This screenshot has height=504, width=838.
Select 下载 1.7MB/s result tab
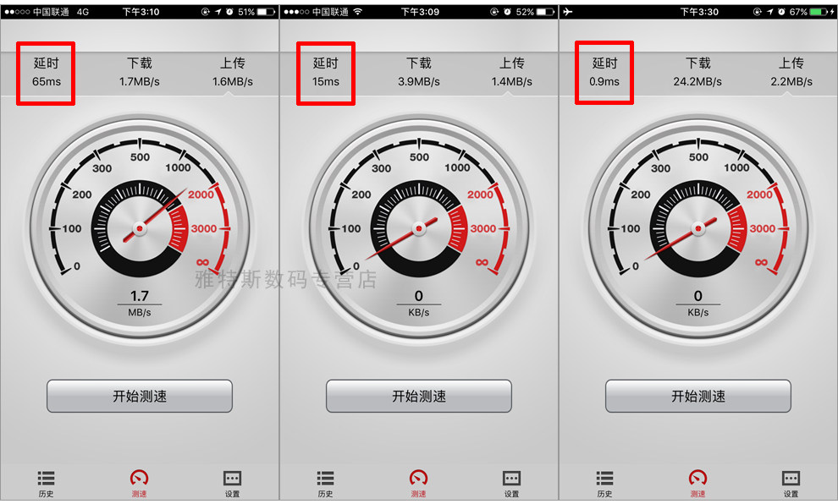140,72
